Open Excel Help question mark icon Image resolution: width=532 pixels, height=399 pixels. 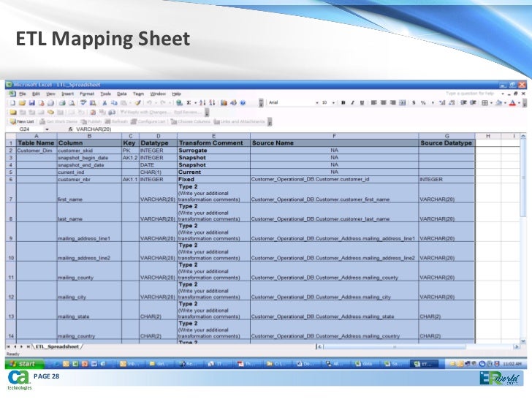pyautogui.click(x=243, y=103)
